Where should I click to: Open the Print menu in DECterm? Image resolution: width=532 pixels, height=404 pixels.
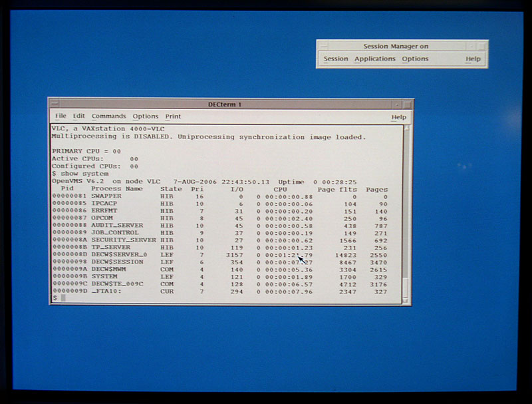click(x=173, y=116)
